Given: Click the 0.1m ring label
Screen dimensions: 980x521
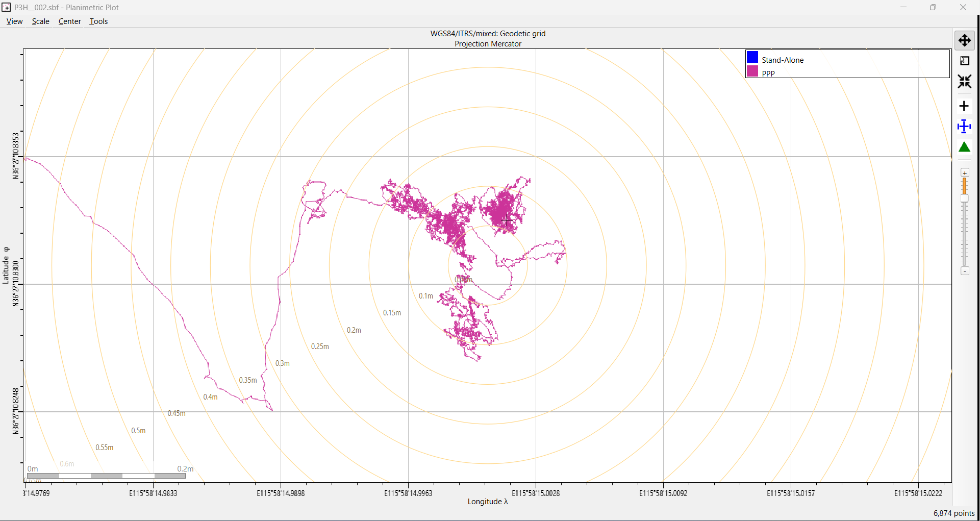Looking at the screenshot, I should click(426, 296).
